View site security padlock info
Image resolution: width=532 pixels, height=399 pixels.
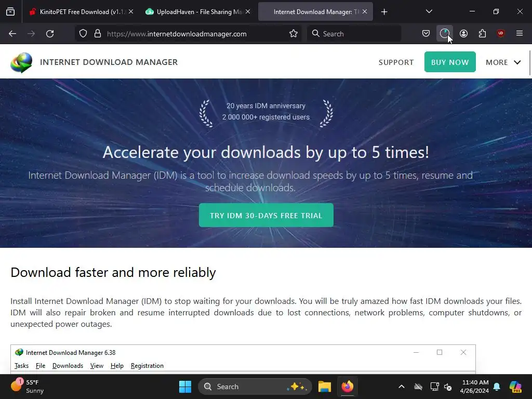tap(98, 34)
